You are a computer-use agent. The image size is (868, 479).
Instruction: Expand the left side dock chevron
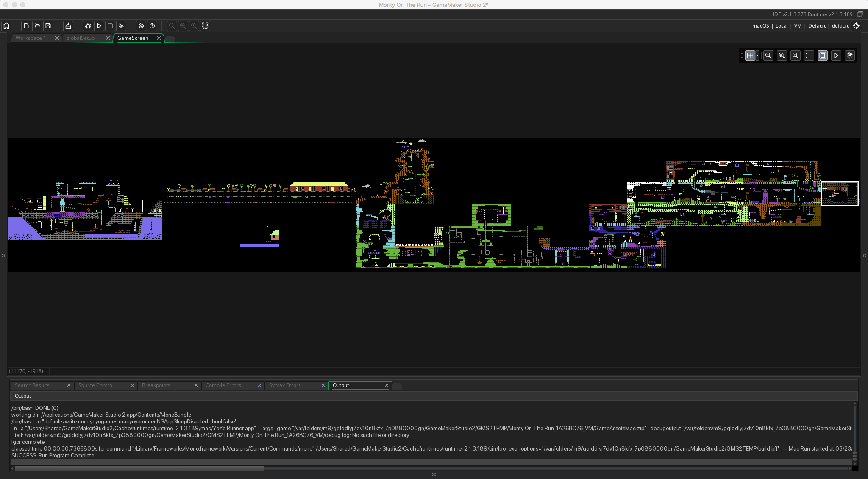(x=3, y=256)
